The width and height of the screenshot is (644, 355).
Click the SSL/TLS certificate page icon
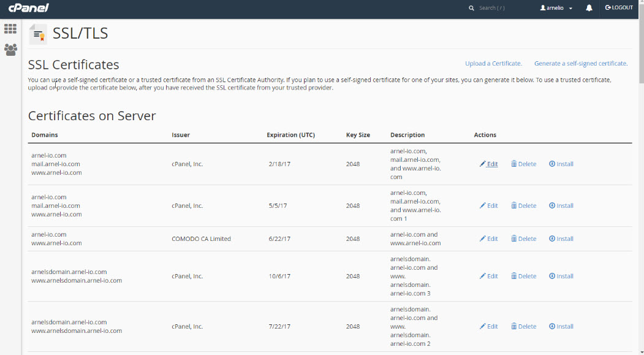[x=38, y=34]
